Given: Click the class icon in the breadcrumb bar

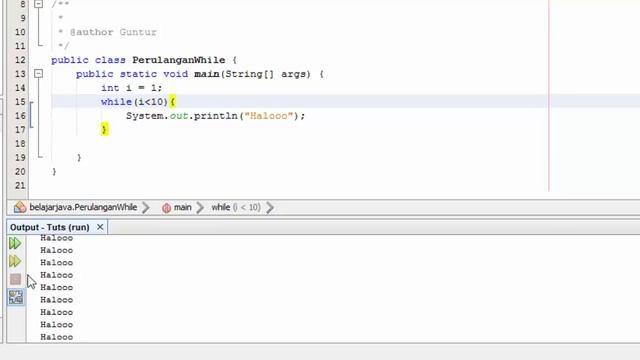Looking at the screenshot, I should [20, 207].
